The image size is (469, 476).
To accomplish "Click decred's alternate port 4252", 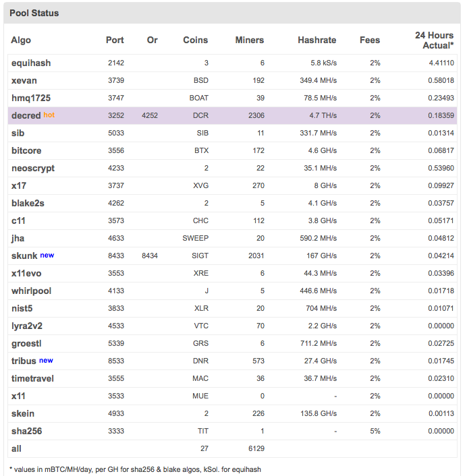I will (149, 115).
